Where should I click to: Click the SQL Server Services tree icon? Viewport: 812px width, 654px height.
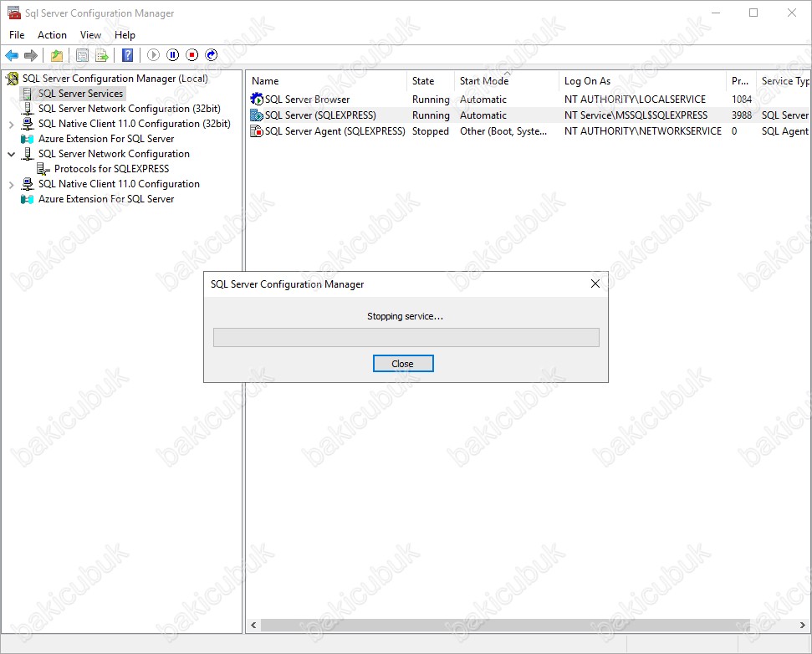tap(28, 94)
